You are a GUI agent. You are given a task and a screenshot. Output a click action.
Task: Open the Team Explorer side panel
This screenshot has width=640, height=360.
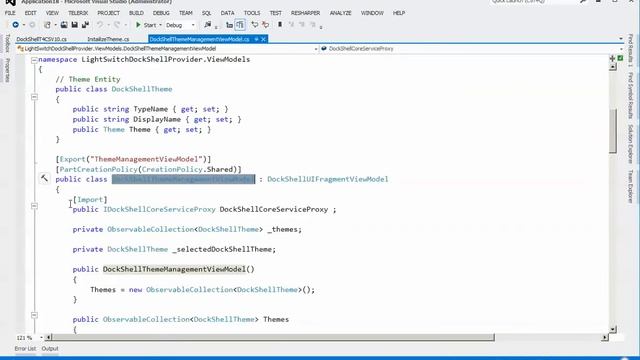click(x=631, y=187)
